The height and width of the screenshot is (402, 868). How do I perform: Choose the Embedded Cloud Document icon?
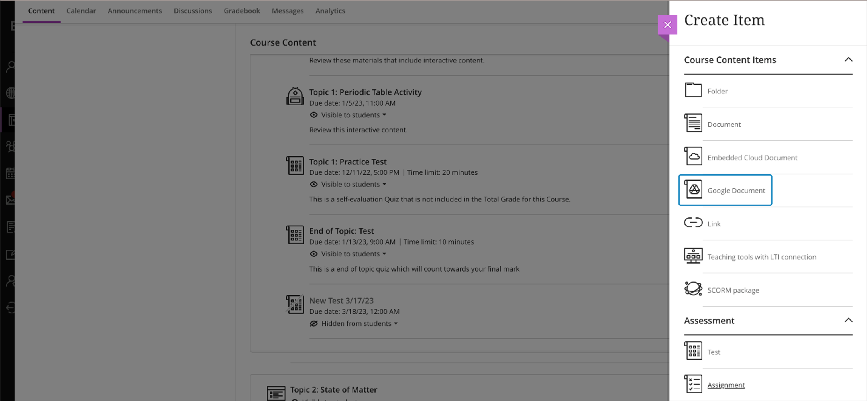click(x=693, y=156)
